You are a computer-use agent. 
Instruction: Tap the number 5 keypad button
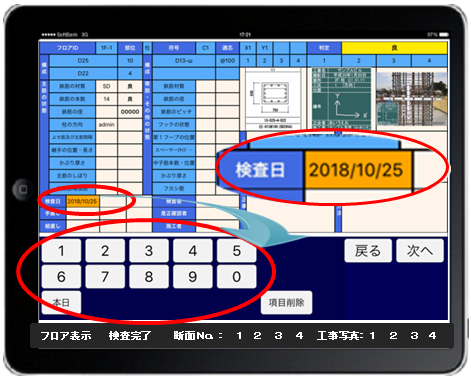tap(237, 251)
